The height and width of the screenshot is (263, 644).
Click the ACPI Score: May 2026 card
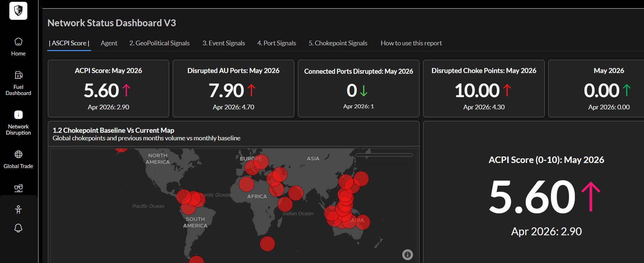[108, 89]
